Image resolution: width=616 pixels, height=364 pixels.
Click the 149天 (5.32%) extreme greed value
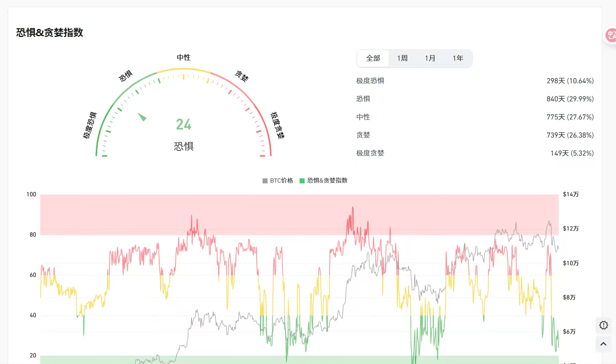point(572,153)
